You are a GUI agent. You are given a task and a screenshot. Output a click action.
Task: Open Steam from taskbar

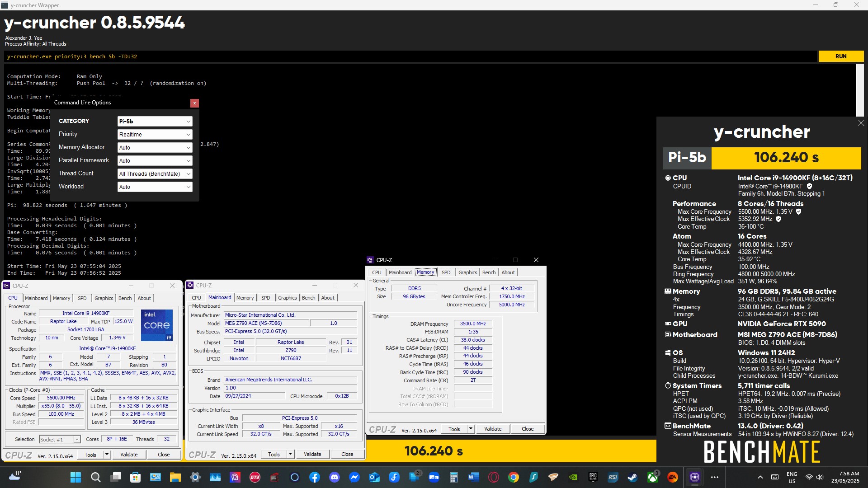click(x=632, y=477)
